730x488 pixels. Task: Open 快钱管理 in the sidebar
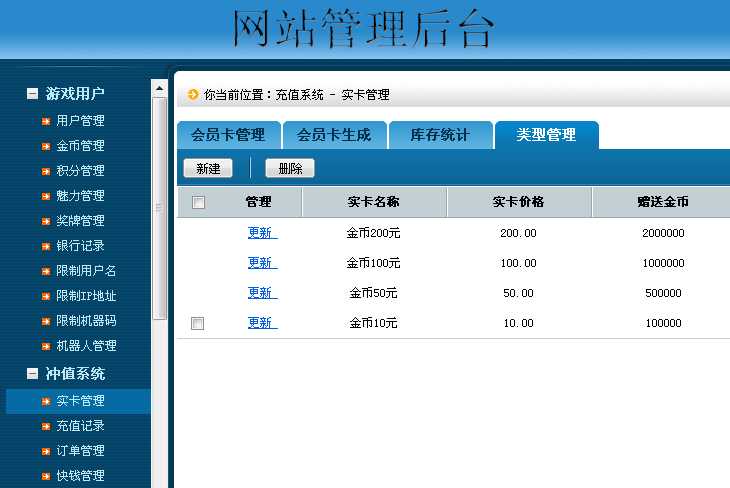[81, 476]
